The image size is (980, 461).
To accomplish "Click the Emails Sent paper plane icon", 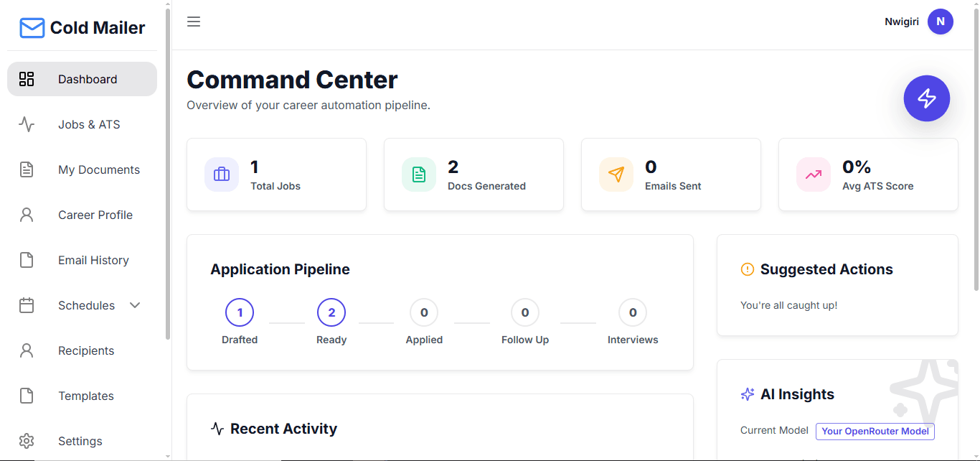I will pyautogui.click(x=616, y=174).
